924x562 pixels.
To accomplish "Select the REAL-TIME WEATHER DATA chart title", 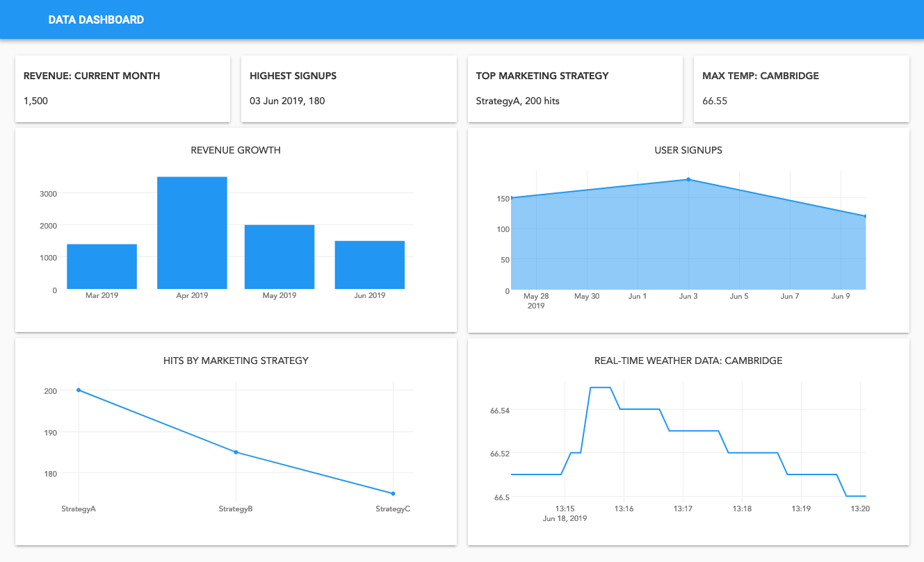I will pyautogui.click(x=688, y=361).
